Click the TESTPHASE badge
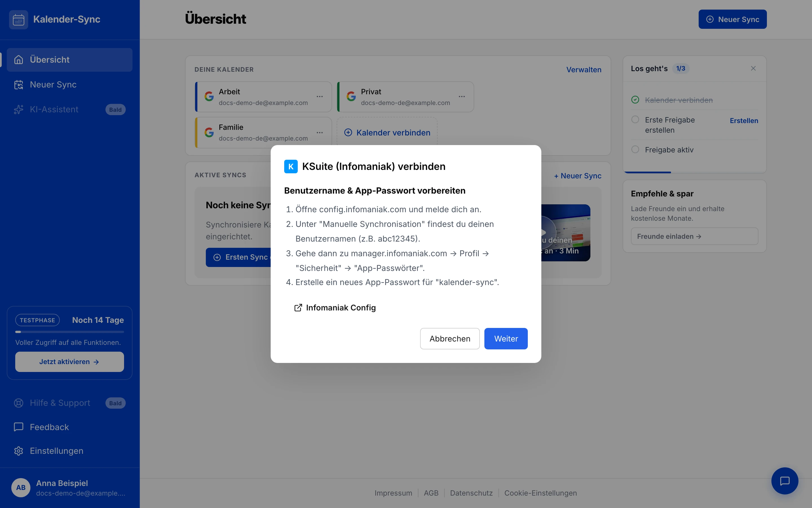Screen dimensions: 812x508 tap(37, 320)
